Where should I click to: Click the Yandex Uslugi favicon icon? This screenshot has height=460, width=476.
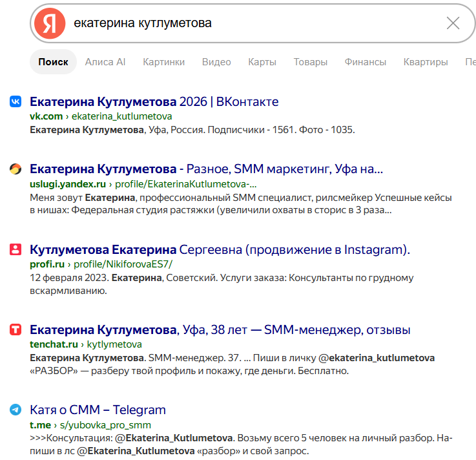[16, 169]
